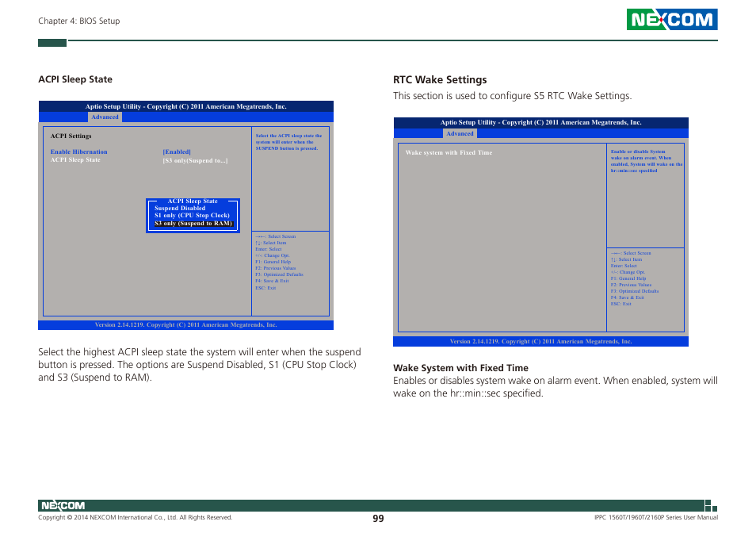The height and width of the screenshot is (533, 756).
Task: Open the [S3 only(Suspend to...] value
Action: pyautogui.click(x=195, y=160)
